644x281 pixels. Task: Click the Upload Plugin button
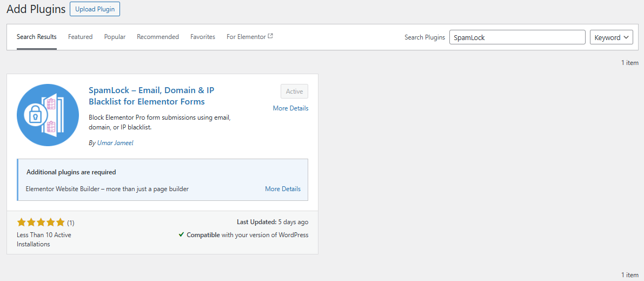tap(95, 9)
